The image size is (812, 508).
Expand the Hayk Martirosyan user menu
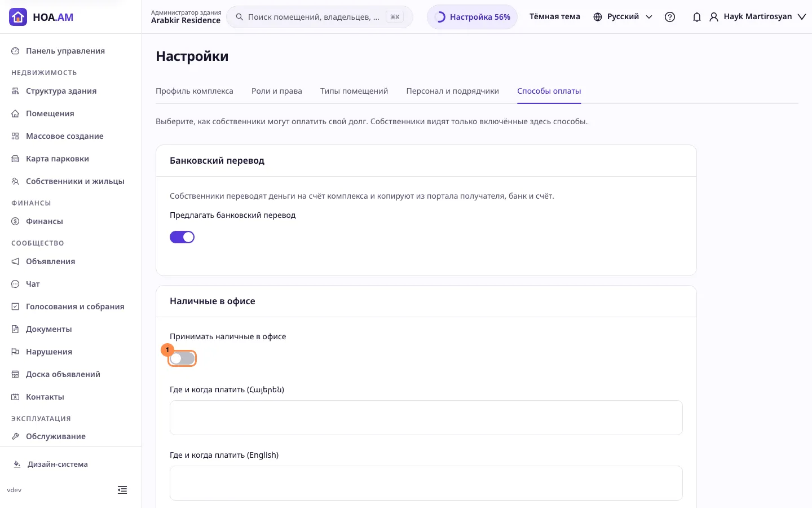point(758,17)
